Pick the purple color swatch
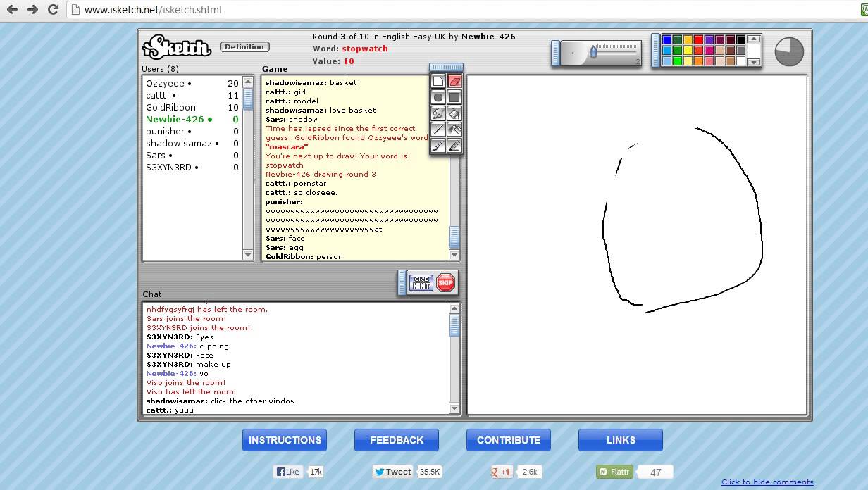868x490 pixels. pos(709,39)
